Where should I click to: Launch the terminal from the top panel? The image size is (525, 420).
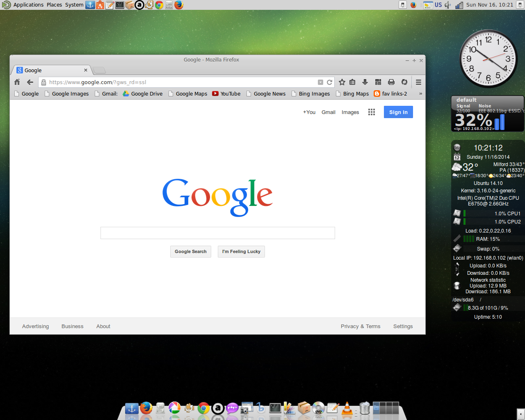120,5
